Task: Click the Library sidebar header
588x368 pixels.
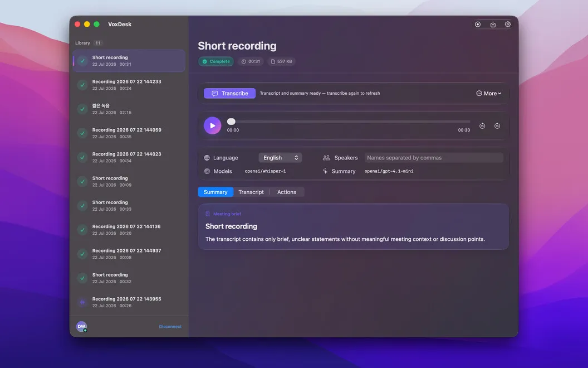Action: 82,43
